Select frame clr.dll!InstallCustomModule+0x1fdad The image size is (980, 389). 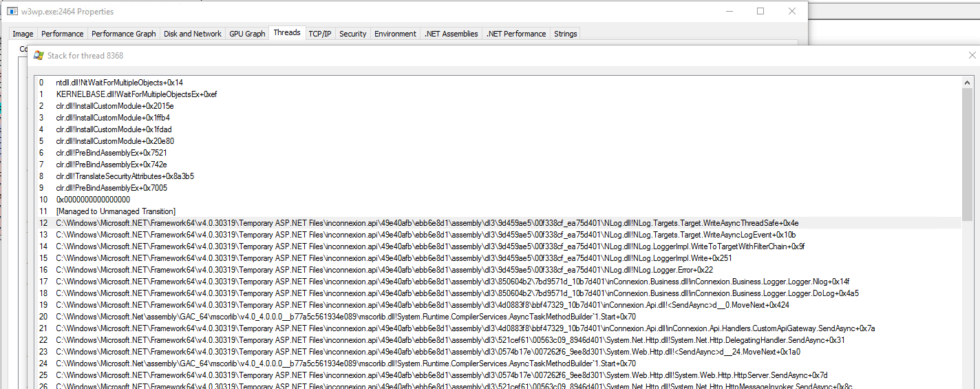498,129
